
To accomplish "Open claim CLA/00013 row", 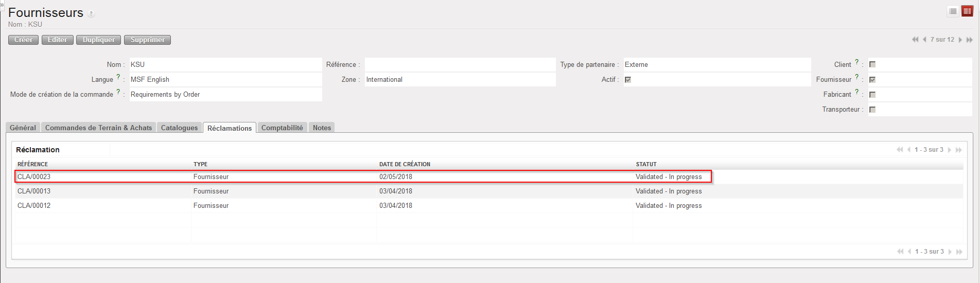I will (x=34, y=191).
